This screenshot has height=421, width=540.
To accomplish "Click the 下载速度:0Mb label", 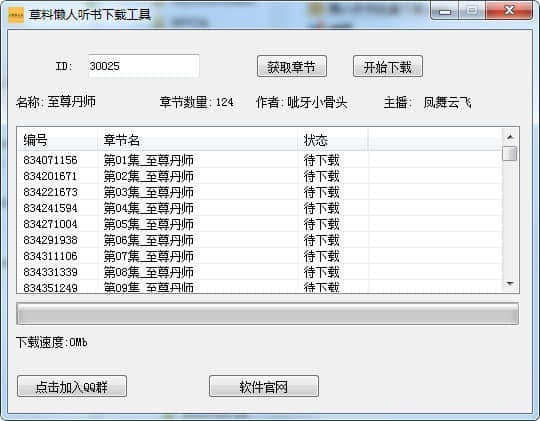I will [52, 342].
